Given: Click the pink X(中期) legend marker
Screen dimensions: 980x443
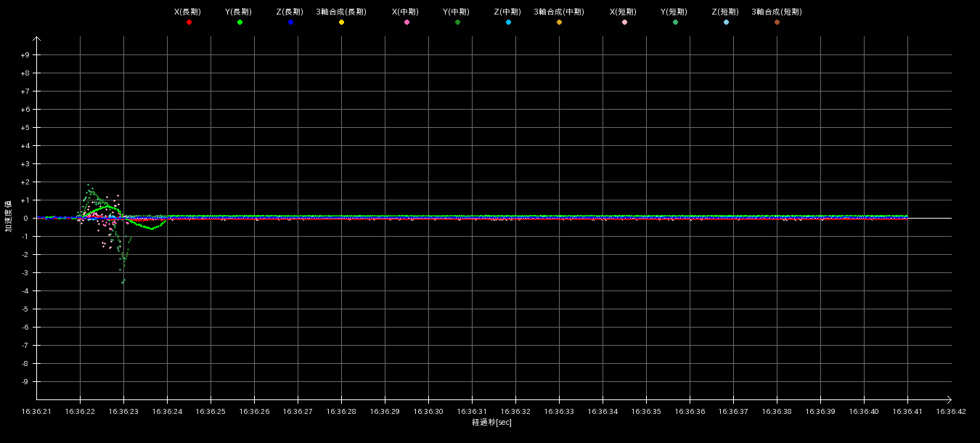Looking at the screenshot, I should (x=407, y=23).
